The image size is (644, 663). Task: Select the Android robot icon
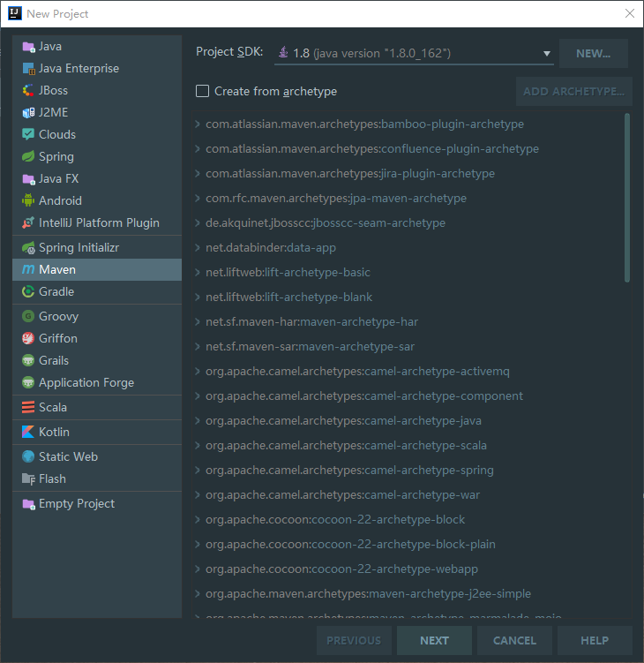[28, 200]
